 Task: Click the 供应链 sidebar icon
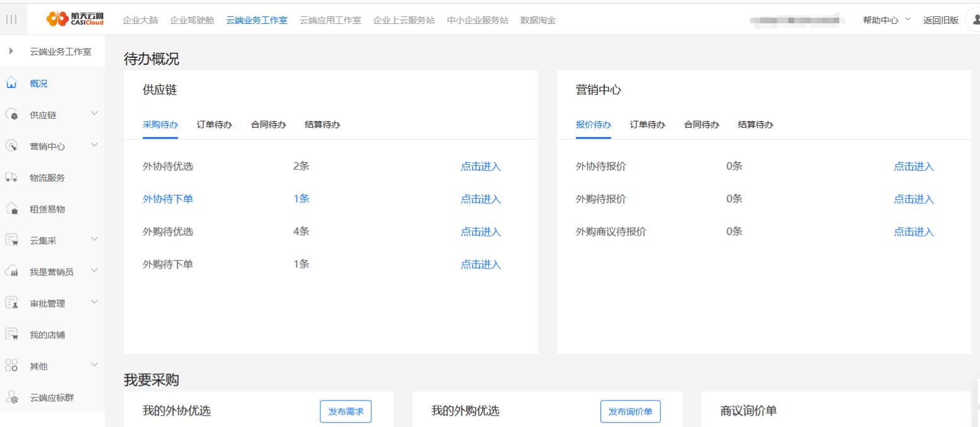[x=11, y=115]
